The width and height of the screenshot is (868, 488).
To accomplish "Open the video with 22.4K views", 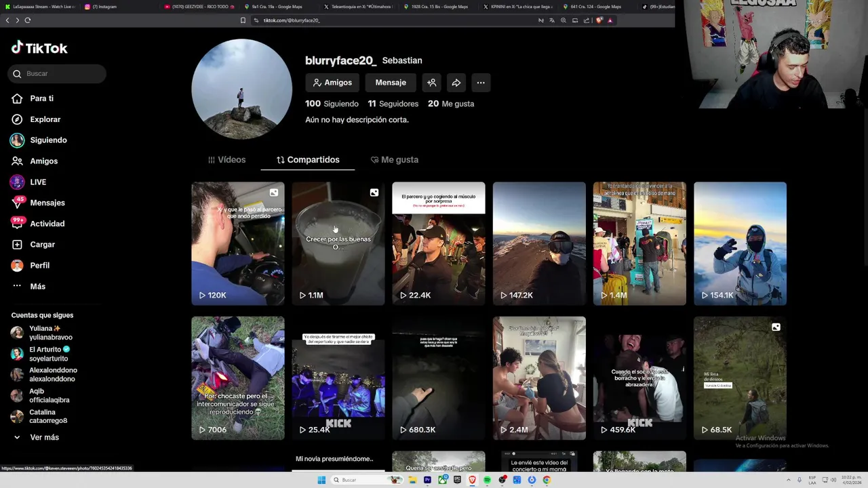I will tap(438, 243).
